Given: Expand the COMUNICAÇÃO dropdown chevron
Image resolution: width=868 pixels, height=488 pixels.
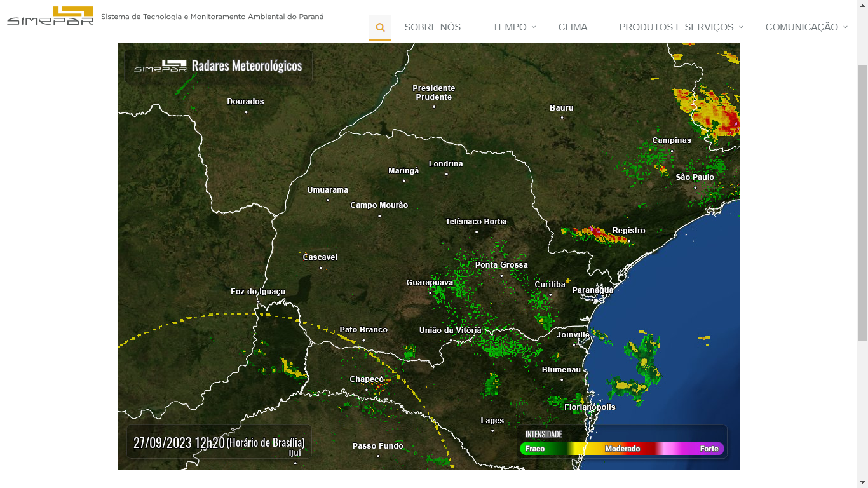Looking at the screenshot, I should point(845,27).
